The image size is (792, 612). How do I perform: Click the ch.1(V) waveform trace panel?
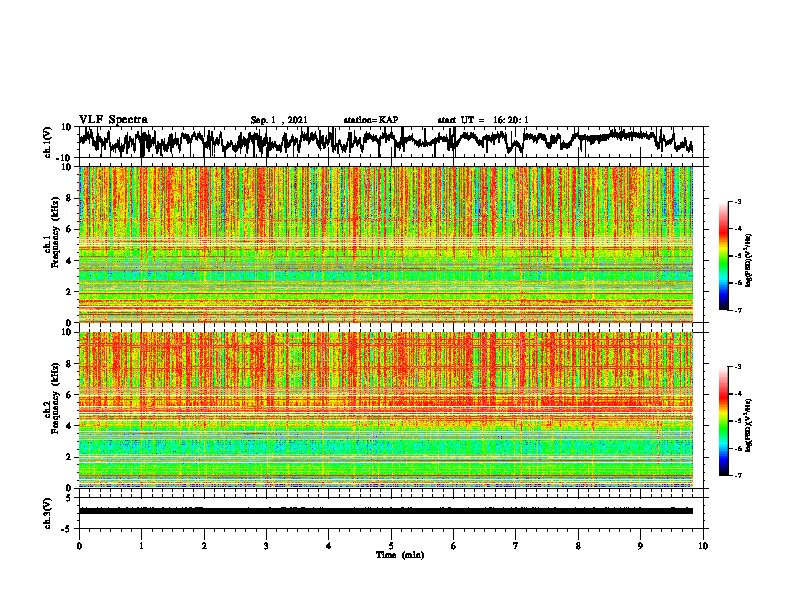[x=391, y=142]
